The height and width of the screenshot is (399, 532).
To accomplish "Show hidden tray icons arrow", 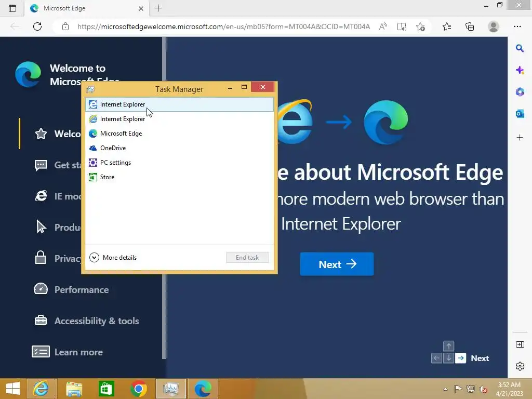I will [x=445, y=389].
